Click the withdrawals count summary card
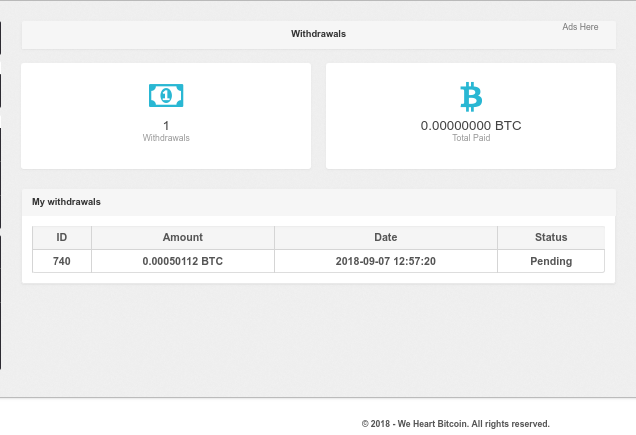Viewport: 636px width, 435px height. point(166,116)
